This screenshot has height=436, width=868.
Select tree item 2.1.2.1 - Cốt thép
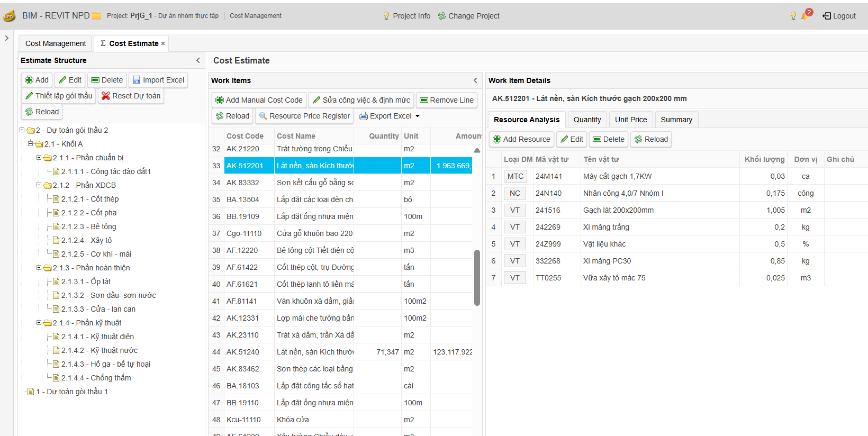(x=89, y=199)
